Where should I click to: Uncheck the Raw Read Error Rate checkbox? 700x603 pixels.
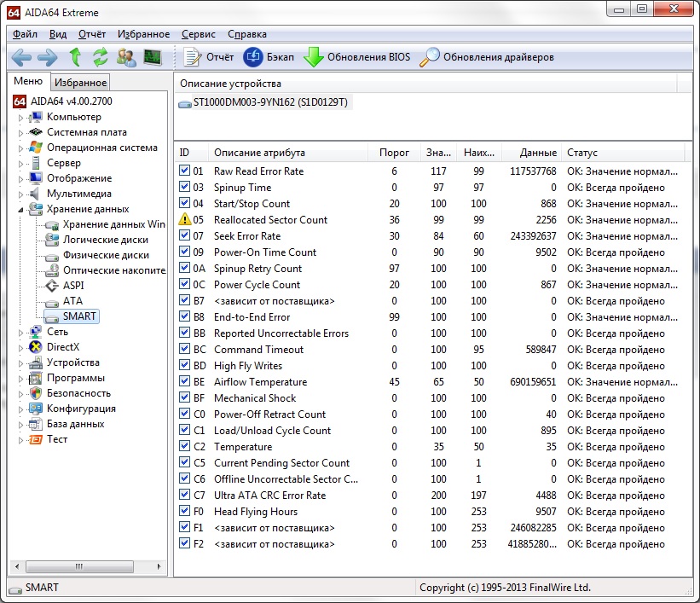tap(184, 171)
